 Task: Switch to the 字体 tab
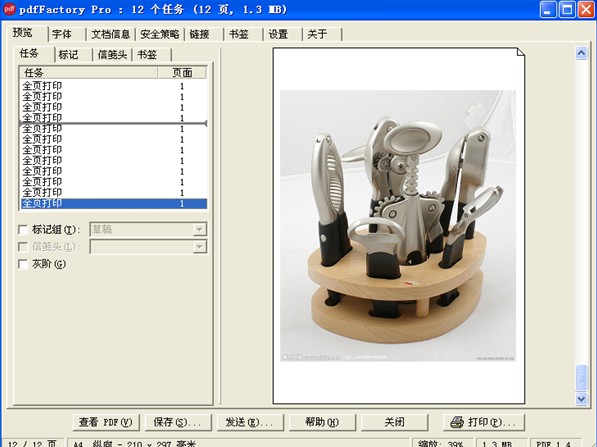[66, 34]
